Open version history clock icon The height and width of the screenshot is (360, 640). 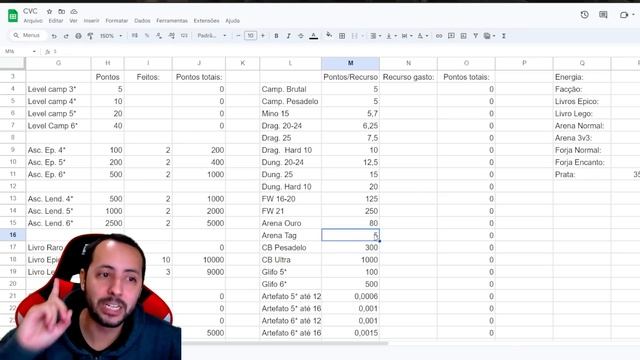584,15
